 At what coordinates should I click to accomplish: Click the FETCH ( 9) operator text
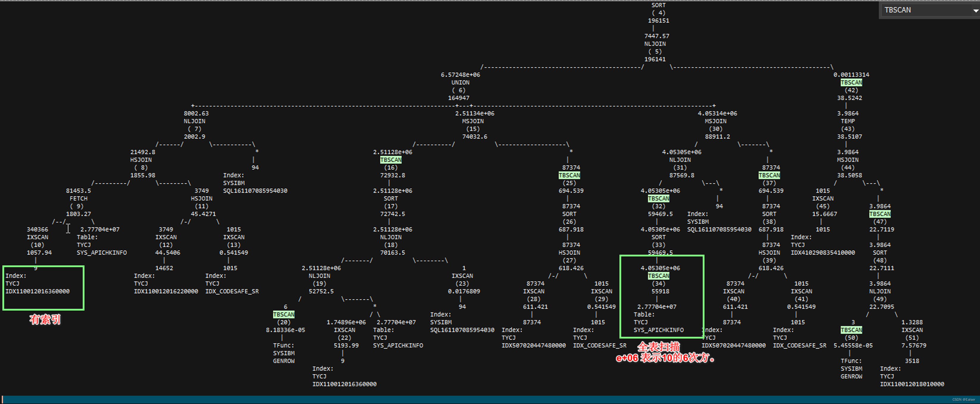coord(78,198)
